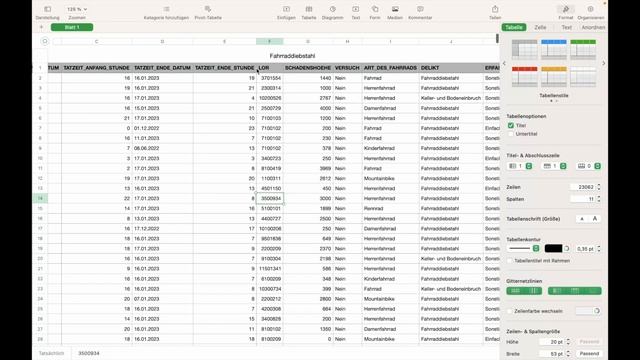Click the table select-all circle handle

click(45, 41)
